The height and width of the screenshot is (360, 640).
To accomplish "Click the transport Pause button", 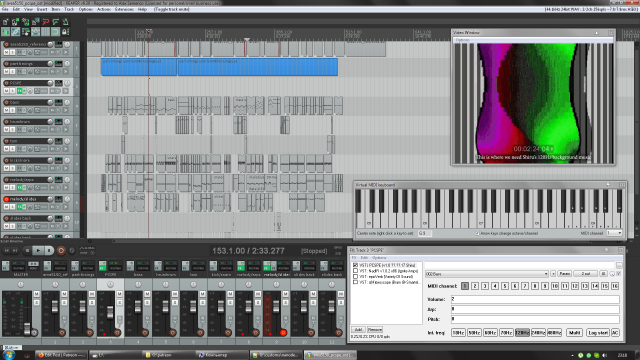I will click(49, 250).
